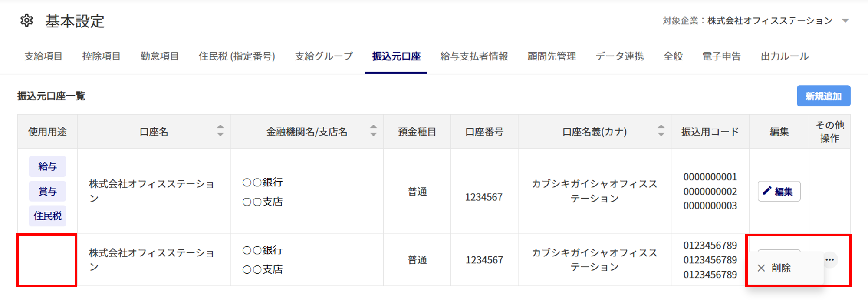Switch to 給与支払者情報 tab
Screen dimensions: 868x302
click(474, 56)
